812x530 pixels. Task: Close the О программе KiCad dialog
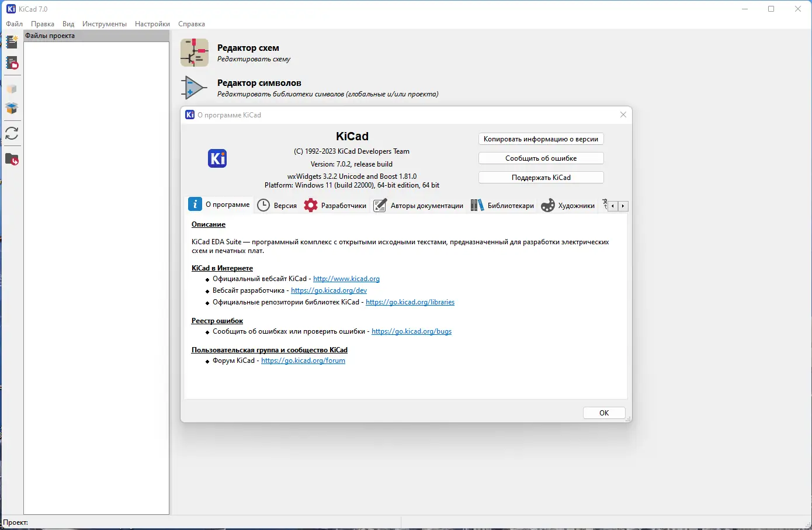click(623, 115)
